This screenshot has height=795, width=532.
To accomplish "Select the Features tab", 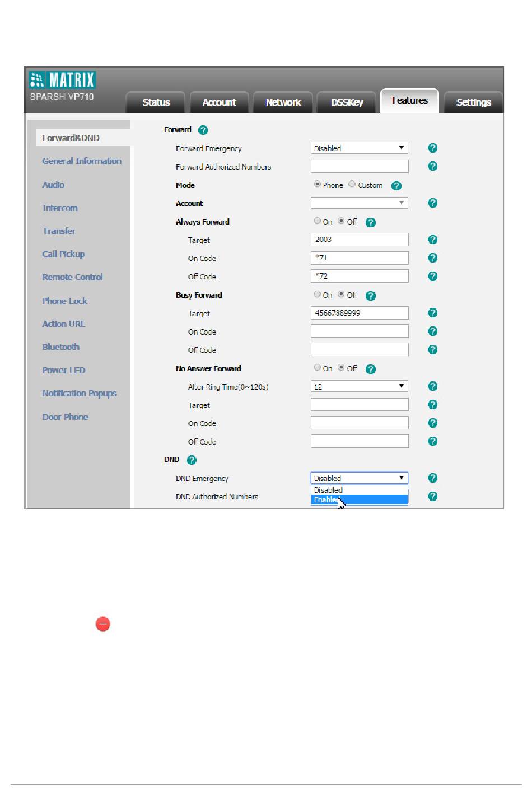I will pos(410,101).
